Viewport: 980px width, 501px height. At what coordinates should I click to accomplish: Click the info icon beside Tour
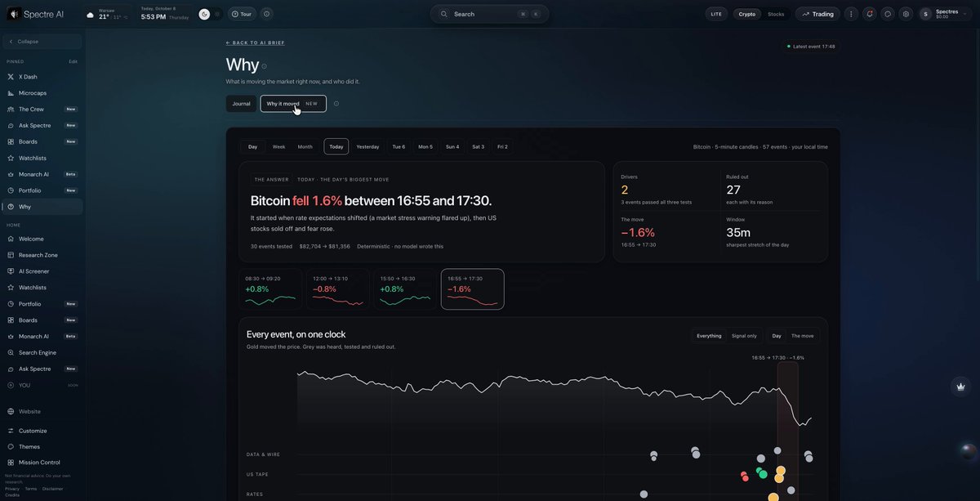(266, 14)
